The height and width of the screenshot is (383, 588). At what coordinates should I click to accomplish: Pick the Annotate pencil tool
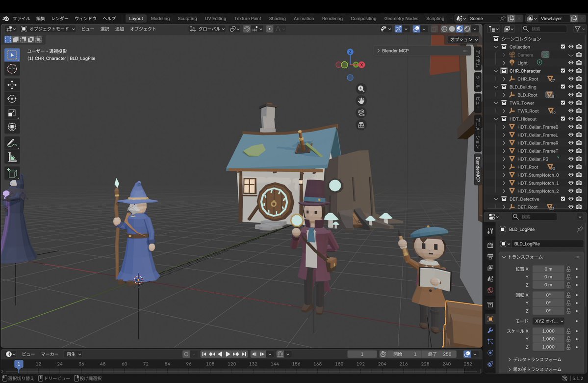[x=12, y=143]
